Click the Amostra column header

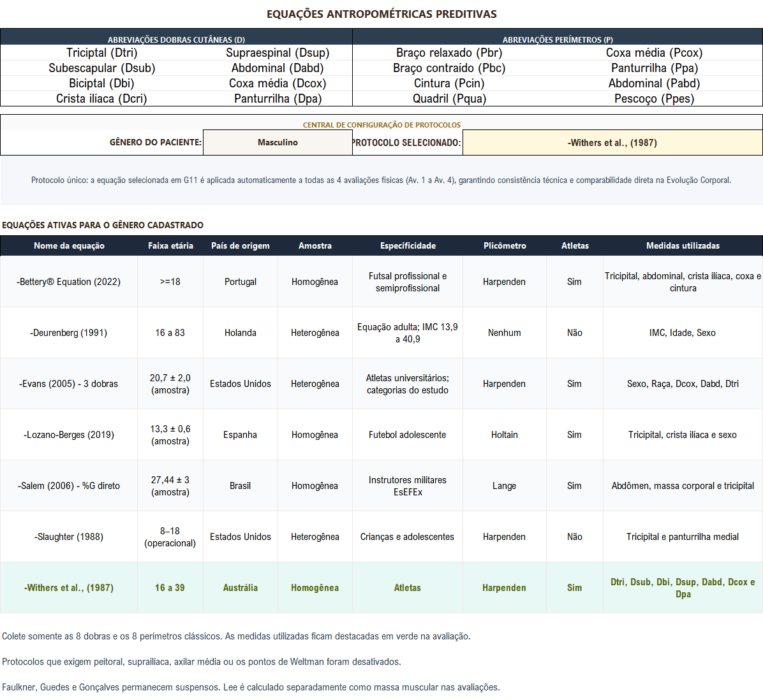(315, 246)
